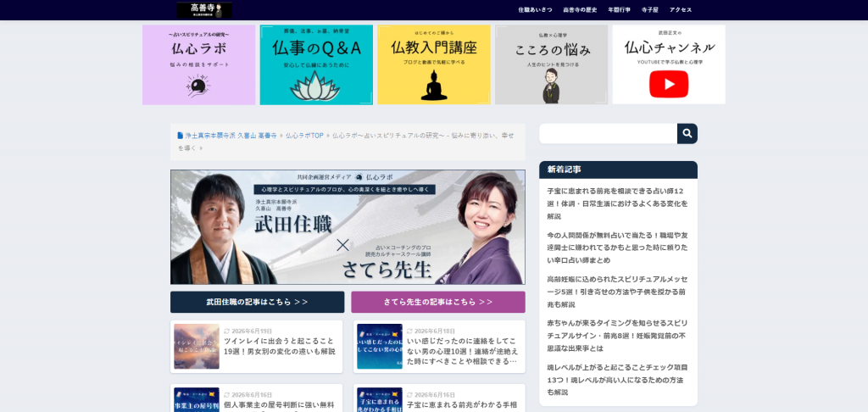
Task: Click the YouTube play icon
Action: point(669,84)
